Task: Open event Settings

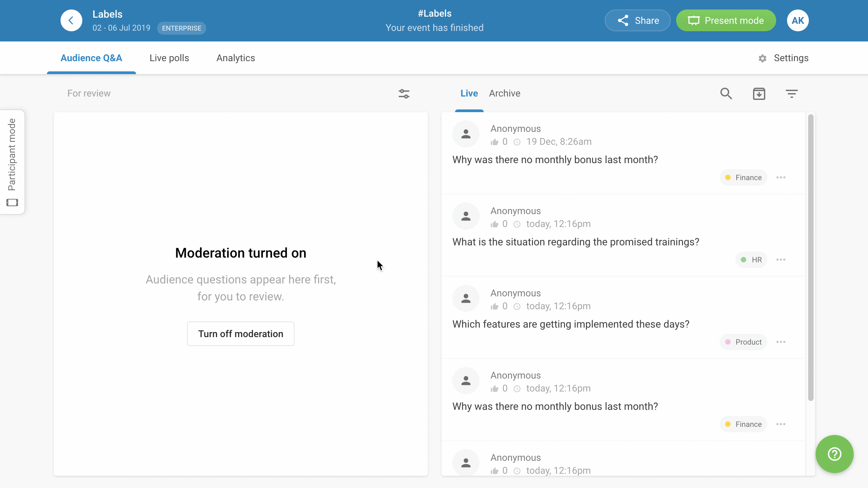Action: [x=783, y=58]
